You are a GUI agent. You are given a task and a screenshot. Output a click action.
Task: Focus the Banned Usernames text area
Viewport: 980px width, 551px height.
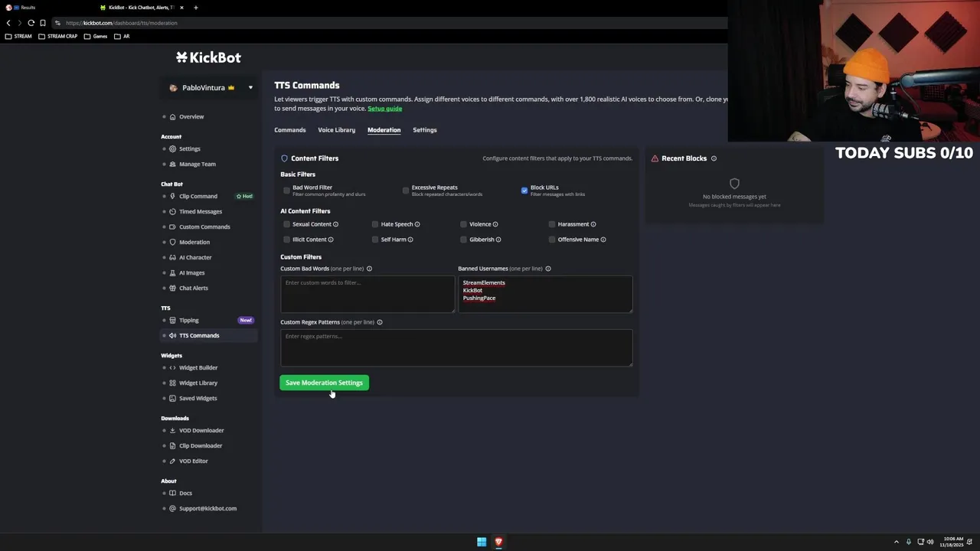[x=545, y=294]
